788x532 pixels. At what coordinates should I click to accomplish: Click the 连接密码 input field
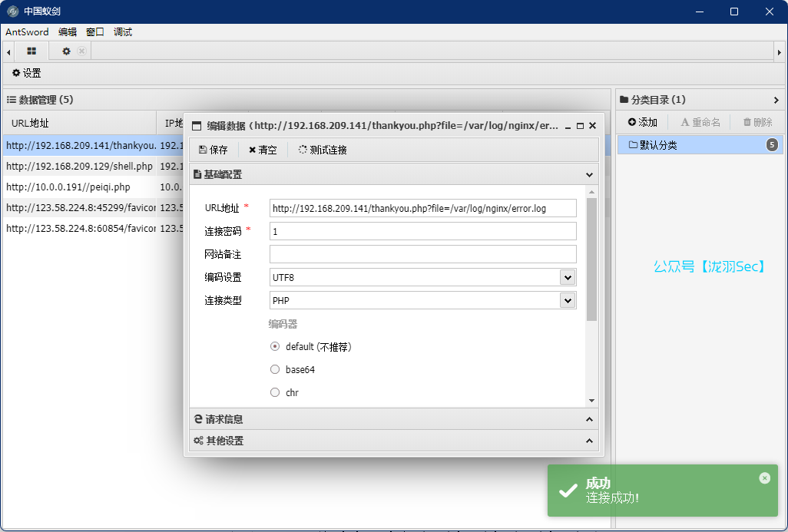(x=422, y=231)
